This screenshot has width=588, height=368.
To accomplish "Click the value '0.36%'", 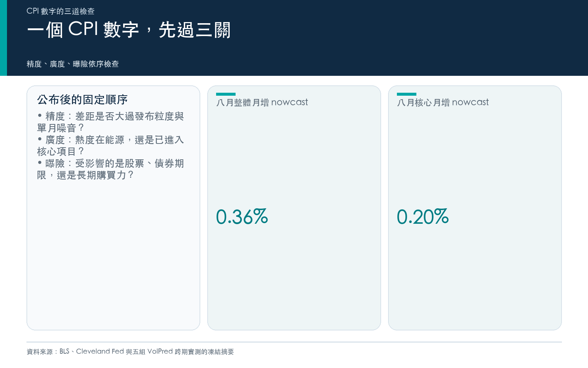I will (x=242, y=216).
